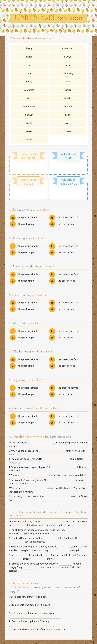Pick option d for 'Had you thought about it before?'
Screen dimensions: 97x644
click(x=52, y=281)
